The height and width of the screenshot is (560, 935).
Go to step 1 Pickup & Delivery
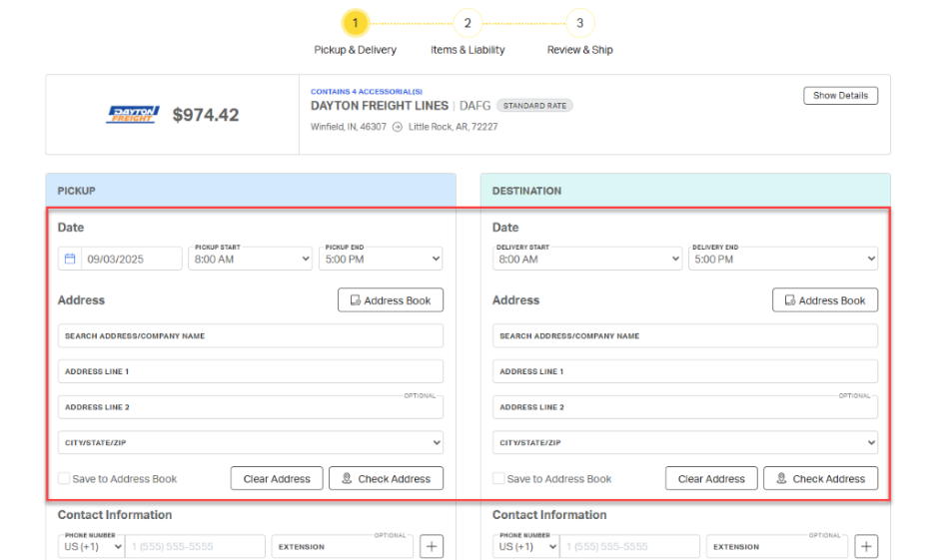356,23
